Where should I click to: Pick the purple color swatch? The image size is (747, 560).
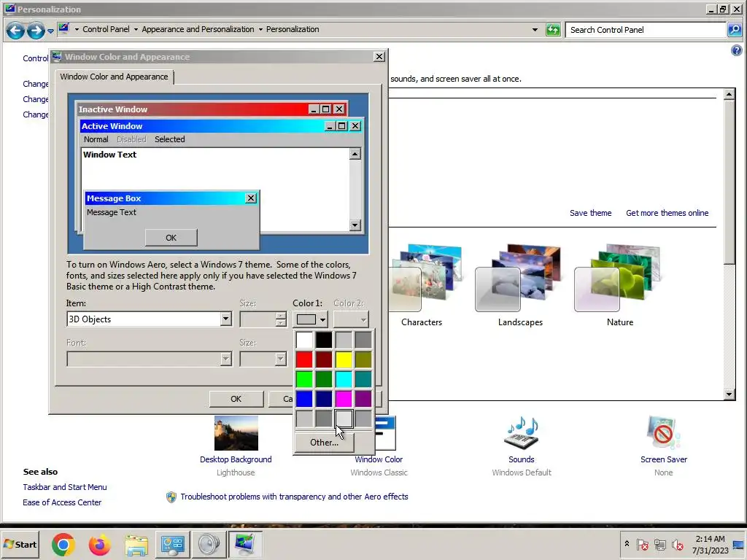click(x=363, y=399)
